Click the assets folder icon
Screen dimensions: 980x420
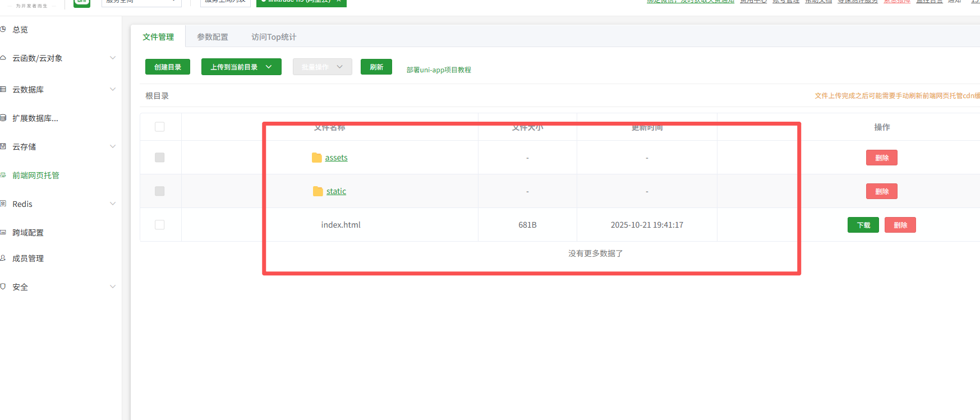point(317,158)
